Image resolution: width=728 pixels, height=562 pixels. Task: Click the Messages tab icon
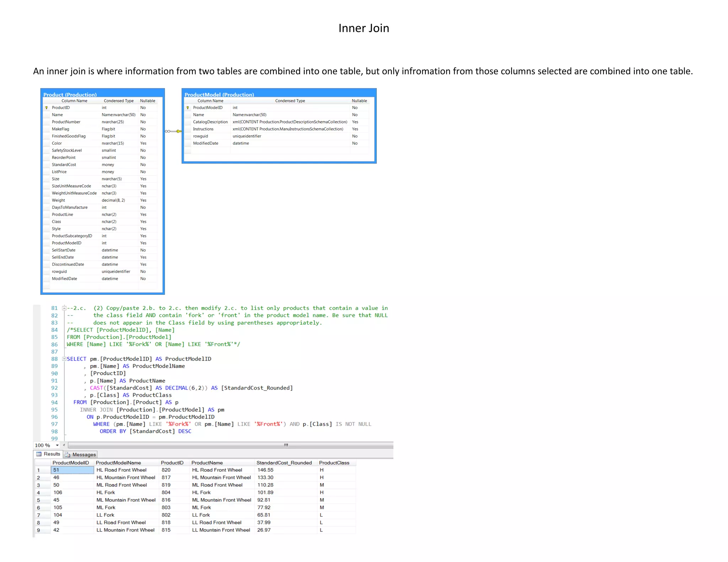[68, 455]
